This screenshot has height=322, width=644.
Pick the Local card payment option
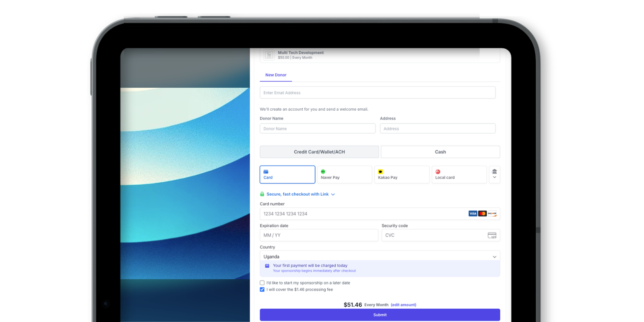tap(459, 175)
